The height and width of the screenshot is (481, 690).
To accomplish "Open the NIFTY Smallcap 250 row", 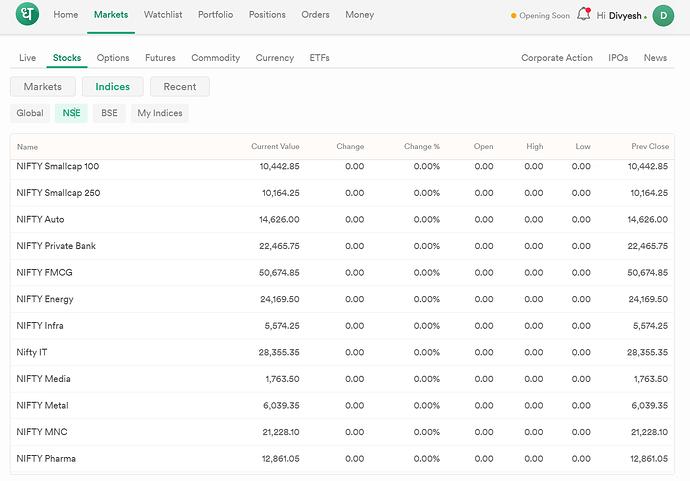I will tap(342, 193).
